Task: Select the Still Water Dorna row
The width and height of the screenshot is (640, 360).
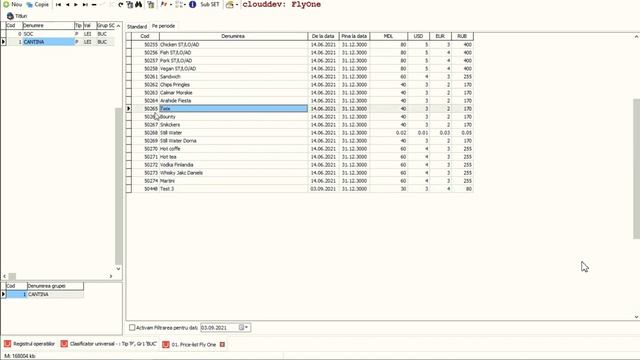Action: pos(300,141)
